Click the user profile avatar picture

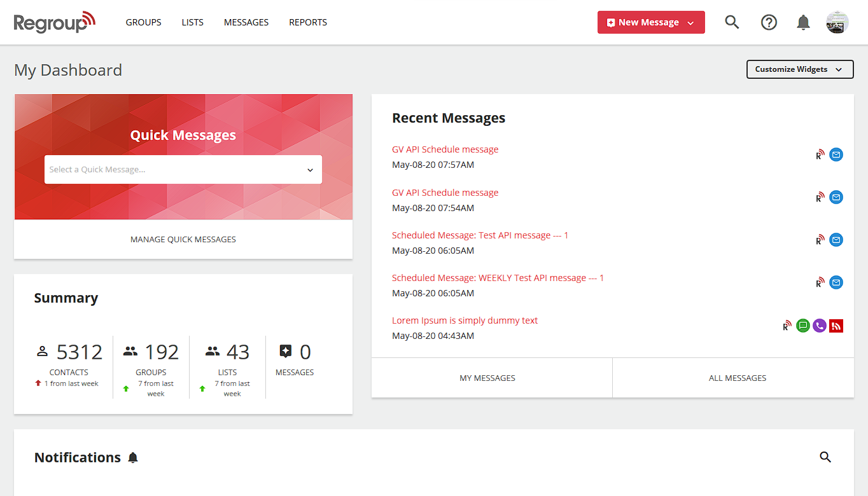click(x=837, y=22)
